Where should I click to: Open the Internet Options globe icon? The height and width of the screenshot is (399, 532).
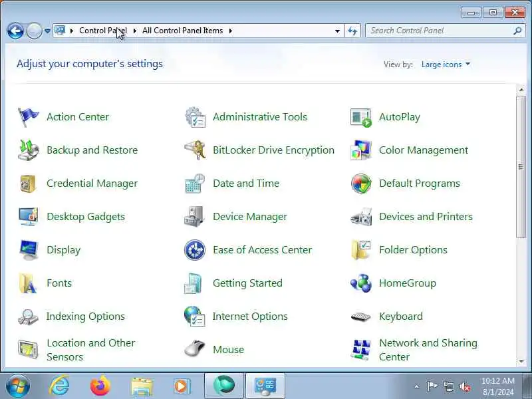point(194,317)
